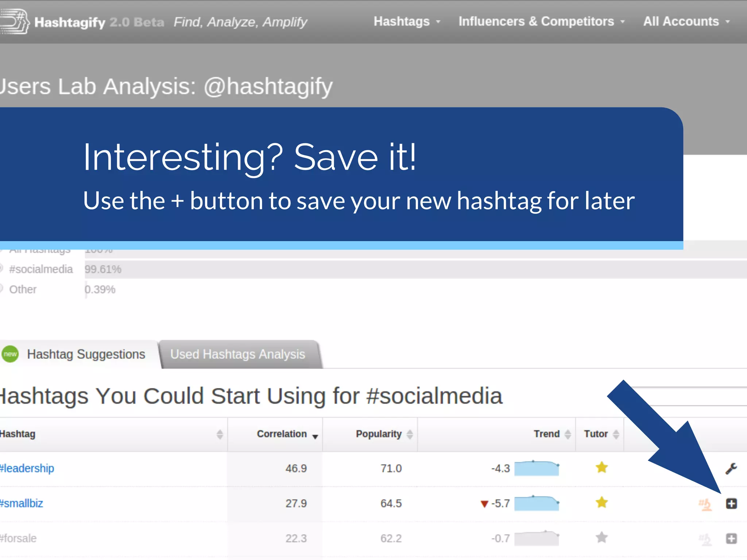Click the red down-trend arrow for #smallbiz
This screenshot has width=747, height=560.
pos(484,504)
